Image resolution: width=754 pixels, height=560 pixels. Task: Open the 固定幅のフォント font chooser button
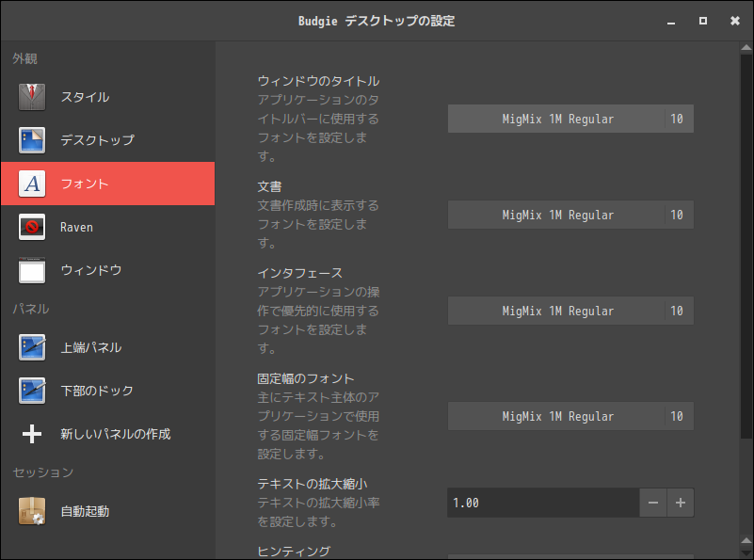pos(570,416)
